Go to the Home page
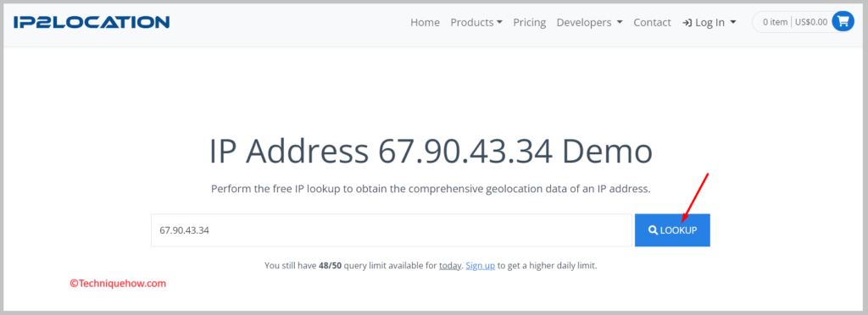This screenshot has width=868, height=315. click(x=426, y=23)
